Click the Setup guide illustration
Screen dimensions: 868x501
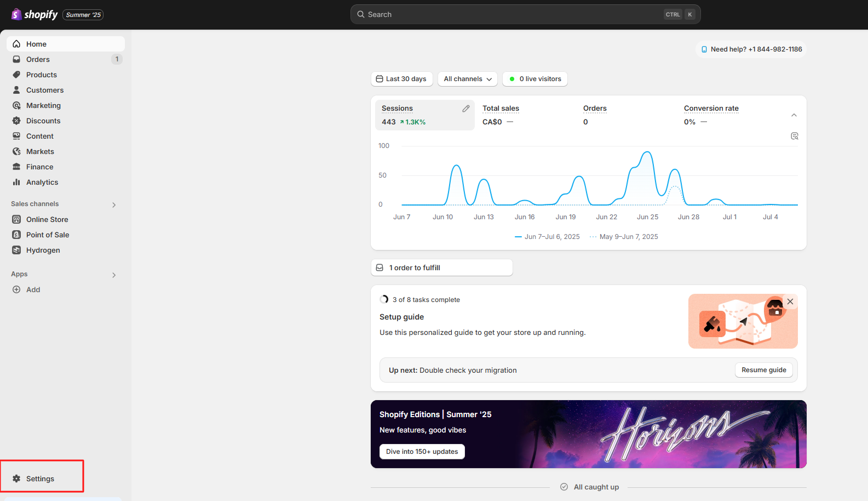click(743, 321)
